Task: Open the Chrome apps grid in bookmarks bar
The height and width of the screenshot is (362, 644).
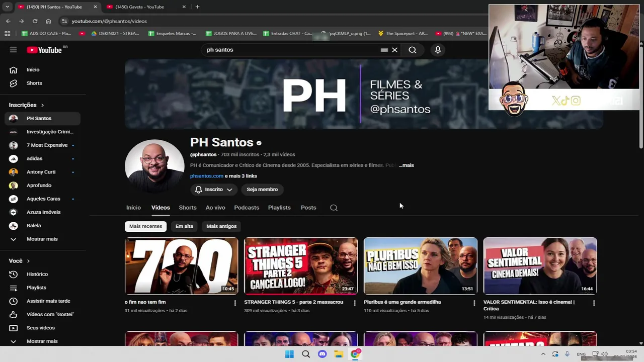Action: pos(7,34)
